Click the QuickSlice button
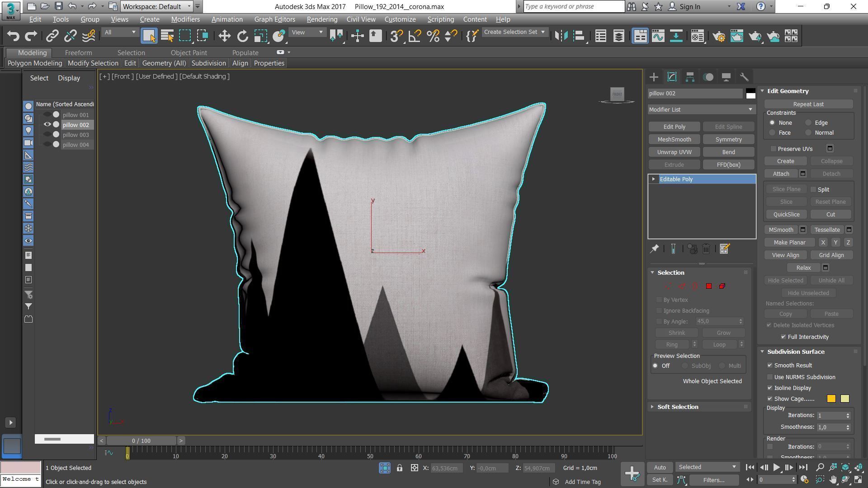Screen dimensions: 868x488 (786, 215)
